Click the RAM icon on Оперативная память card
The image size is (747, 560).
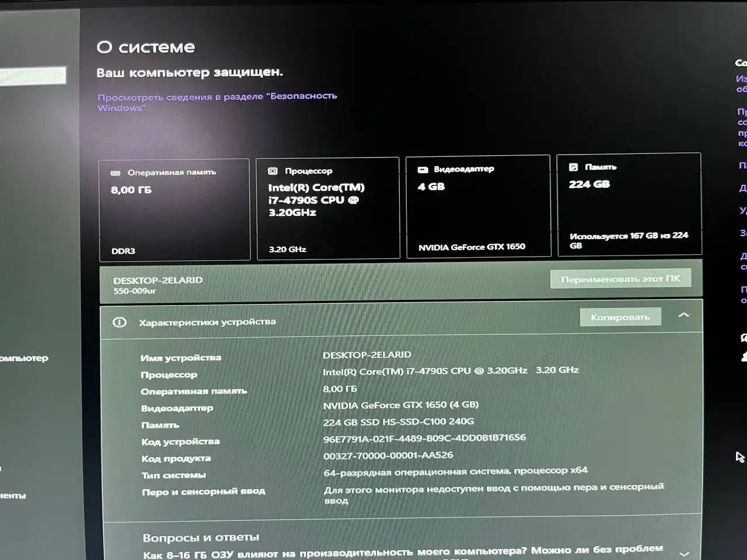pos(116,173)
